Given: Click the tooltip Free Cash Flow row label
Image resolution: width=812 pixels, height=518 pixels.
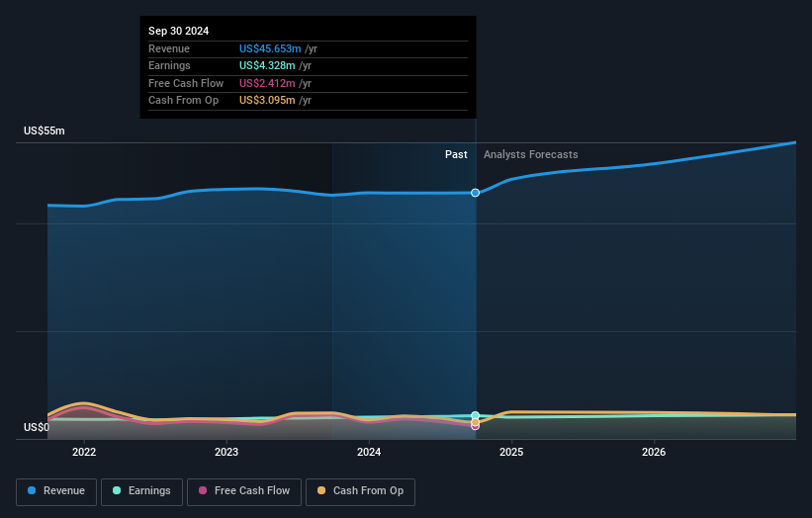Looking at the screenshot, I should [x=186, y=83].
